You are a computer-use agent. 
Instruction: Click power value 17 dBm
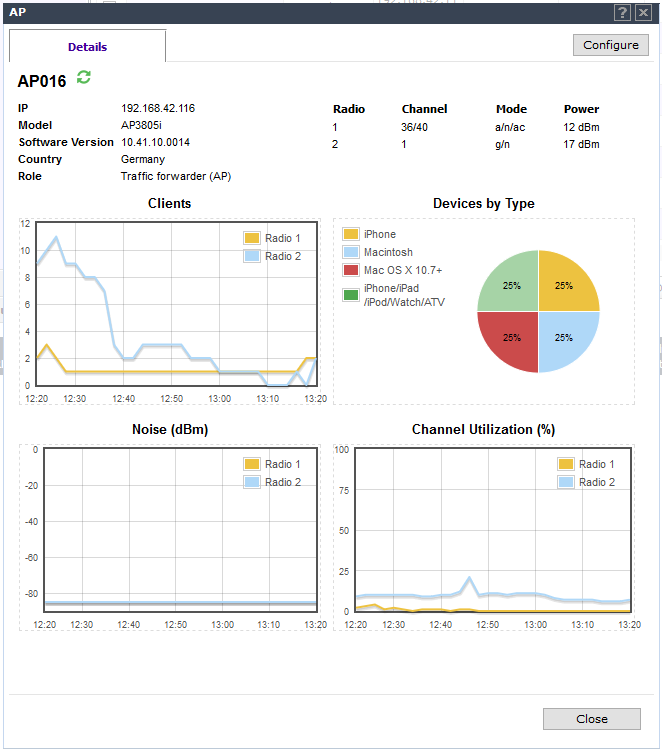click(581, 144)
